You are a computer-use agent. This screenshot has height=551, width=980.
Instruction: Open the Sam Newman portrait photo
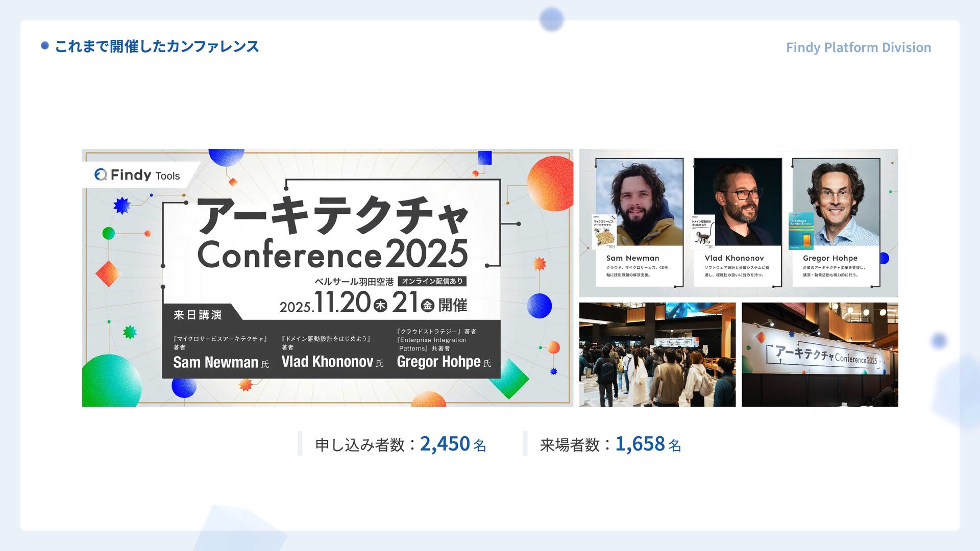tap(640, 202)
